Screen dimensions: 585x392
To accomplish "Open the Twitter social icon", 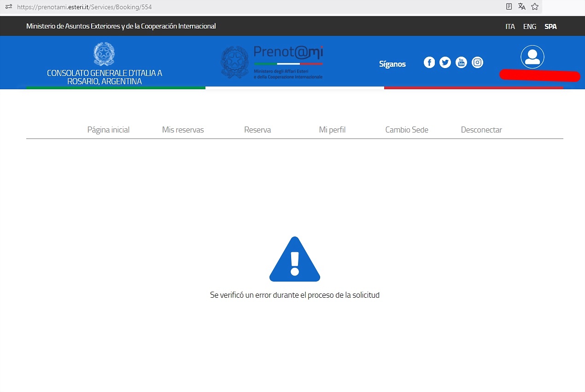I will click(x=445, y=63).
